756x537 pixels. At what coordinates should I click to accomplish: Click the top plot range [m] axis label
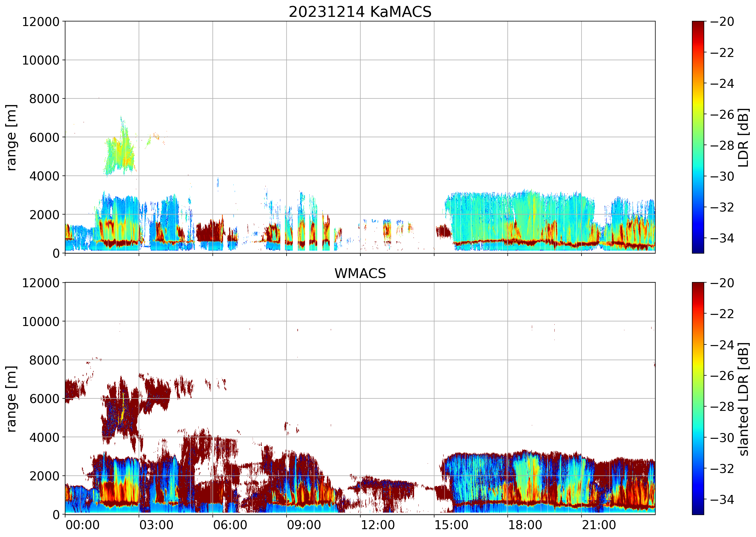11,137
